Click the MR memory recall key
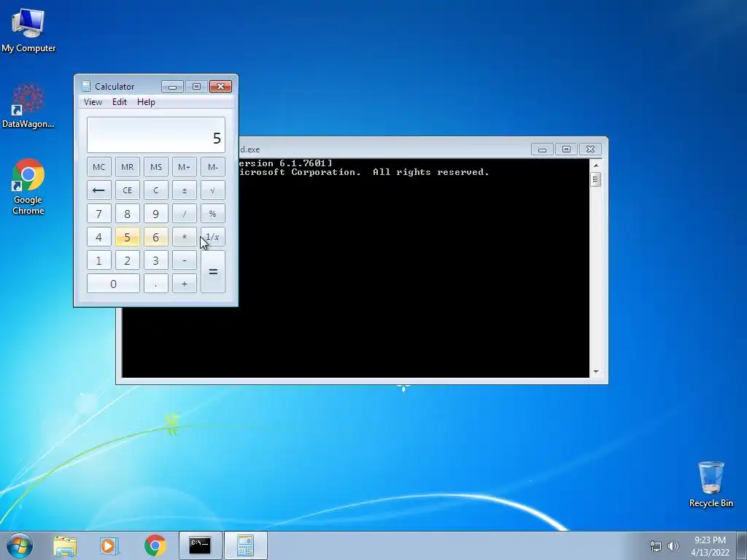 tap(128, 167)
